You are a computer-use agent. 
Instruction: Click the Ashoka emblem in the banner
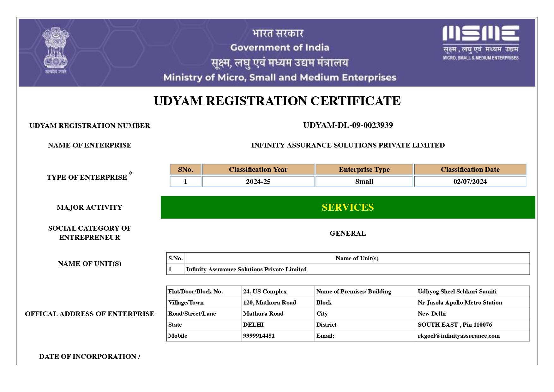[56, 50]
